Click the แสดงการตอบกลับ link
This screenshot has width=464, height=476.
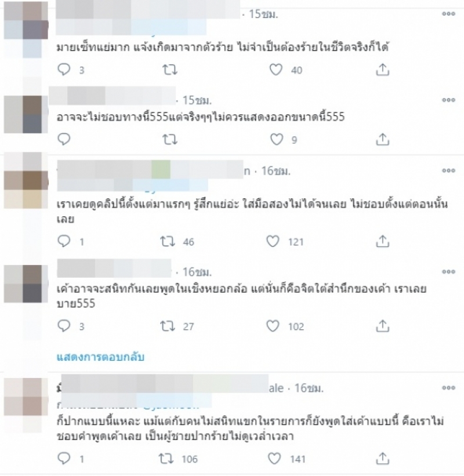(100, 357)
